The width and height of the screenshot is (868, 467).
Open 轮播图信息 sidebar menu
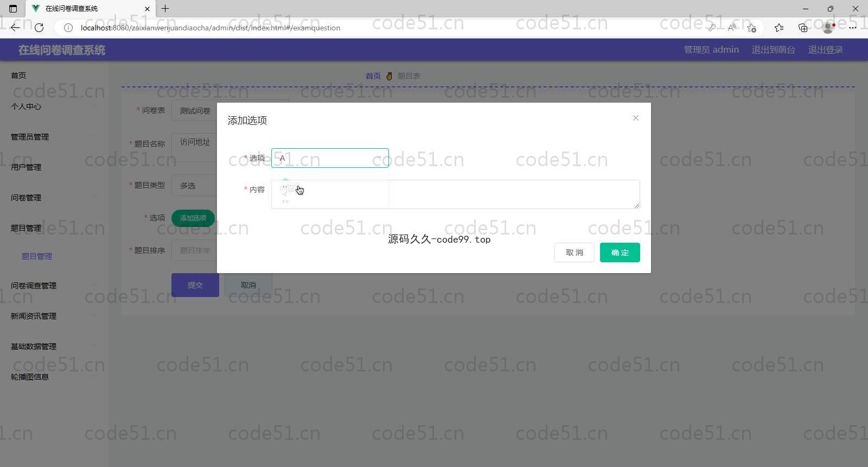click(x=30, y=377)
